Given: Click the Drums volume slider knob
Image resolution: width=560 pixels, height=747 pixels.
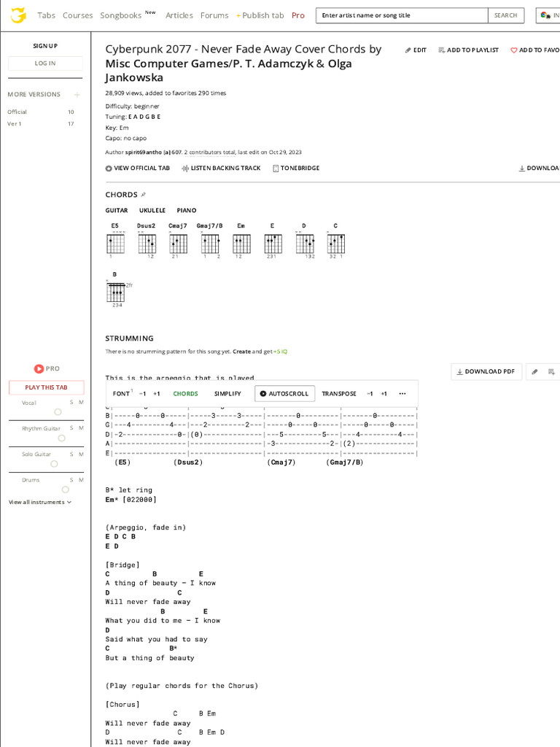Looking at the screenshot, I should (65, 489).
